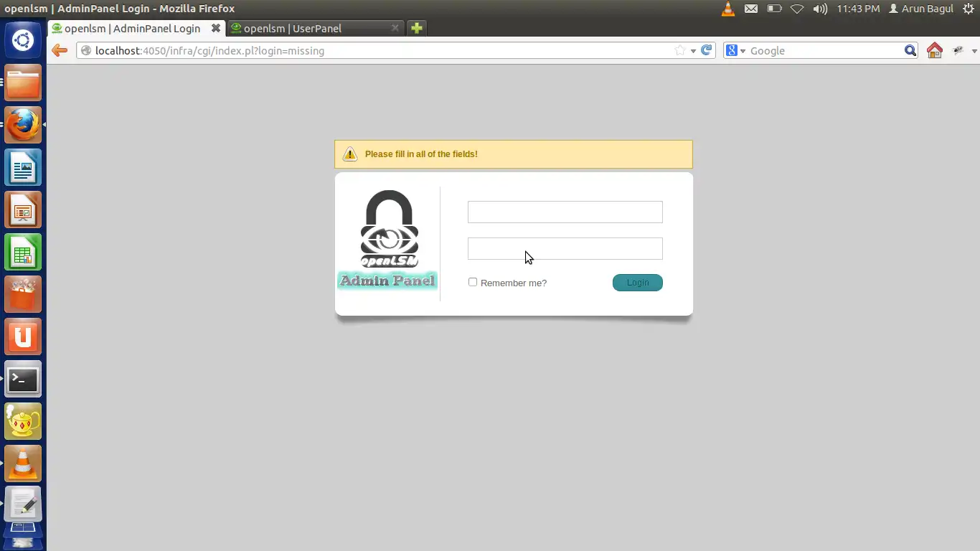Focus the username input field
980x551 pixels.
565,212
